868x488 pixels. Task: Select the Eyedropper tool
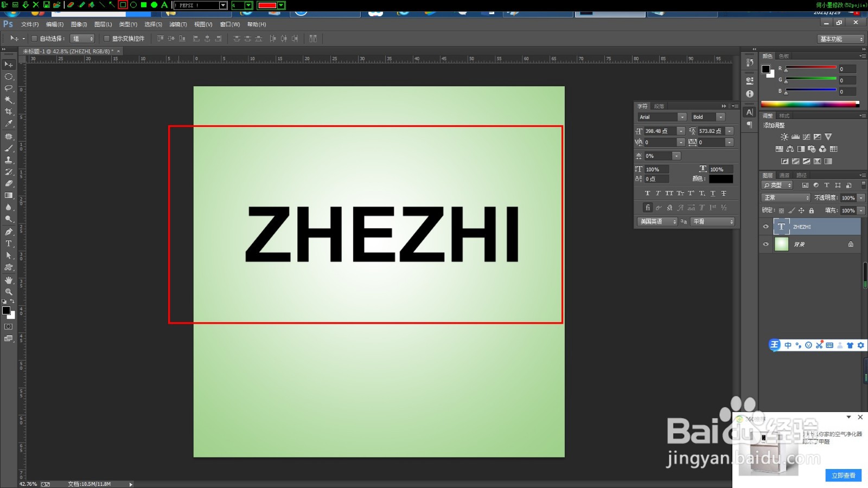[x=9, y=124]
